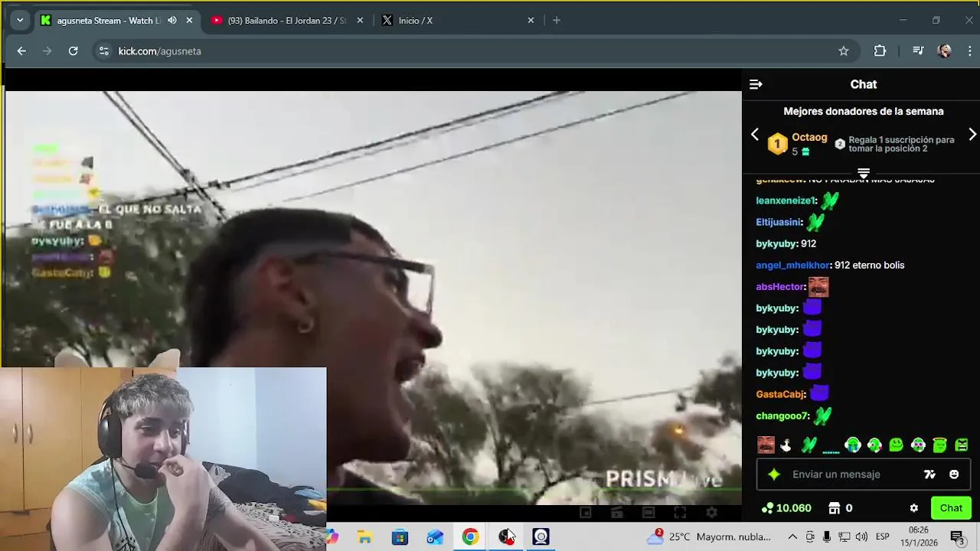
Task: Mute audio on the agusneta Stream tab
Action: click(171, 21)
